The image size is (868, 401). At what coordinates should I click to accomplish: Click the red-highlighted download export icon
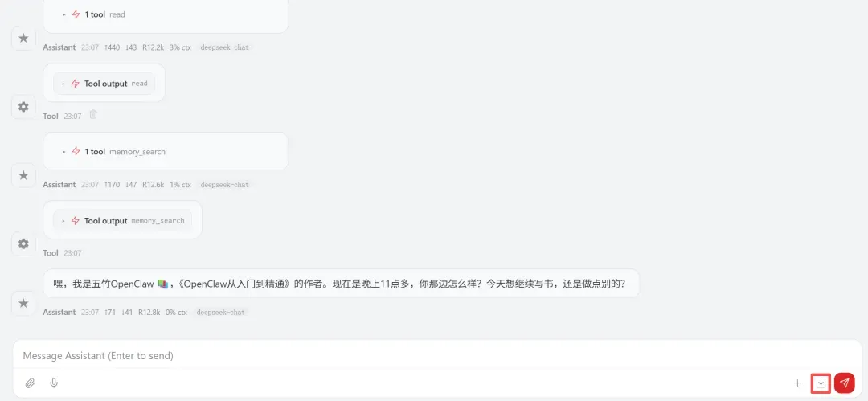(821, 383)
